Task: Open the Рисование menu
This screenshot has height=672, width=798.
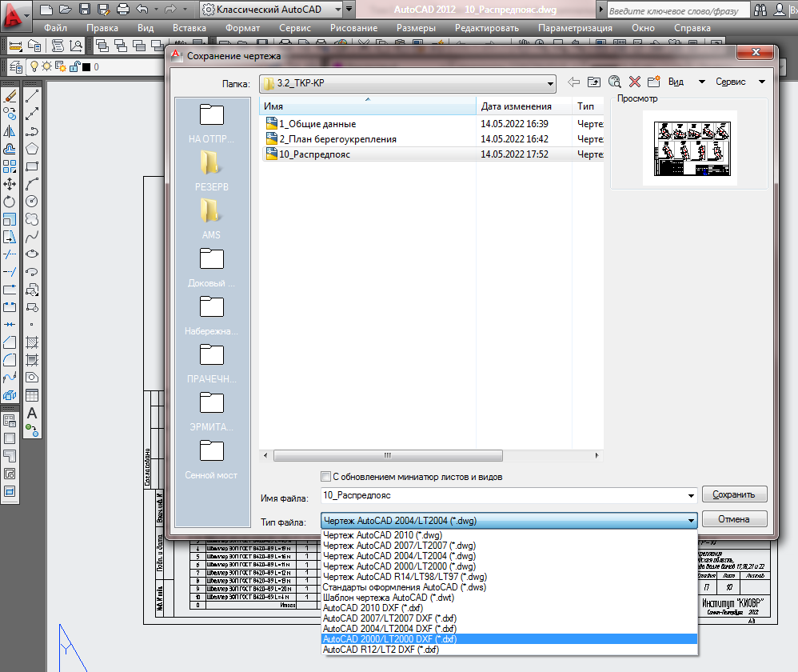Action: (353, 28)
